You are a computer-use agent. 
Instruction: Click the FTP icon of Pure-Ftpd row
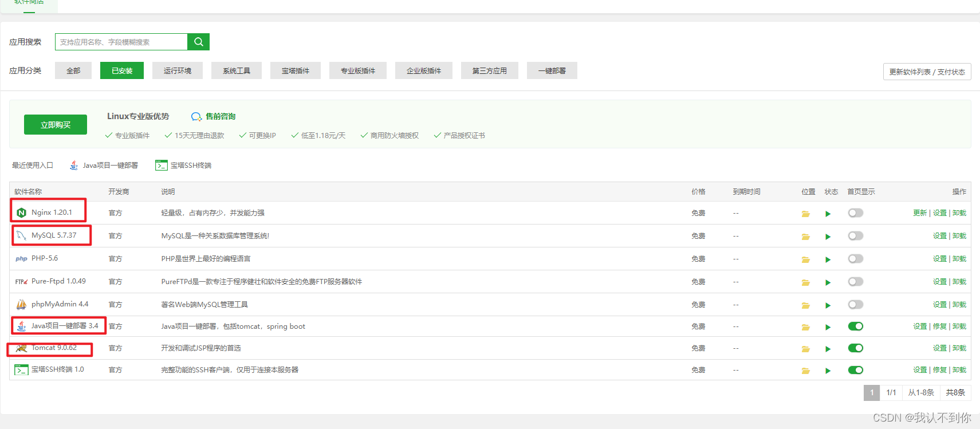click(21, 281)
